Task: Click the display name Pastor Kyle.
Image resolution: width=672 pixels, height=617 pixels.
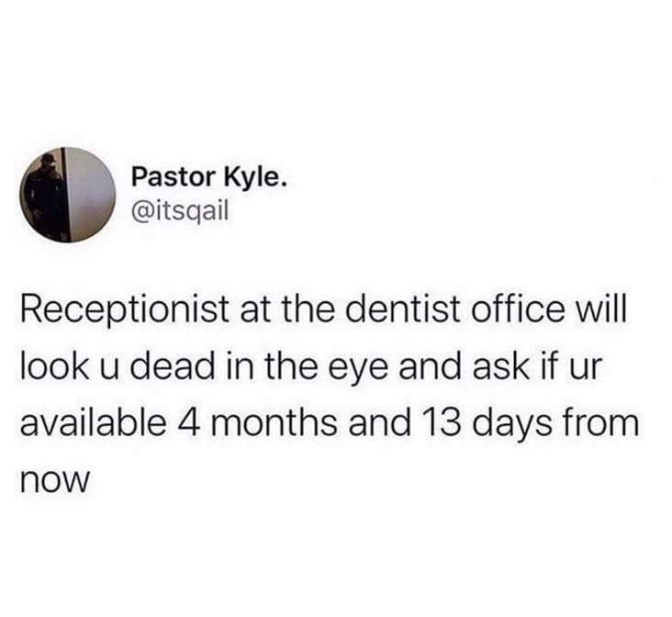Action: coord(207,177)
